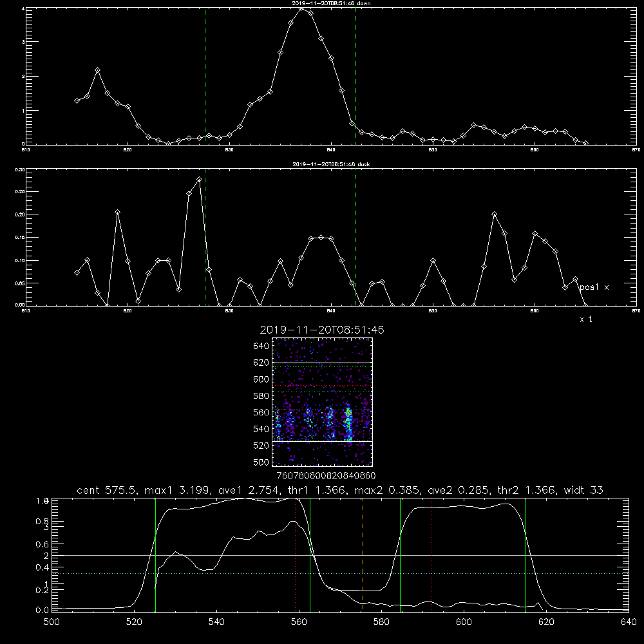Click the solid white horizontal line at level 2
The width and height of the screenshot is (644, 644).
(340, 555)
